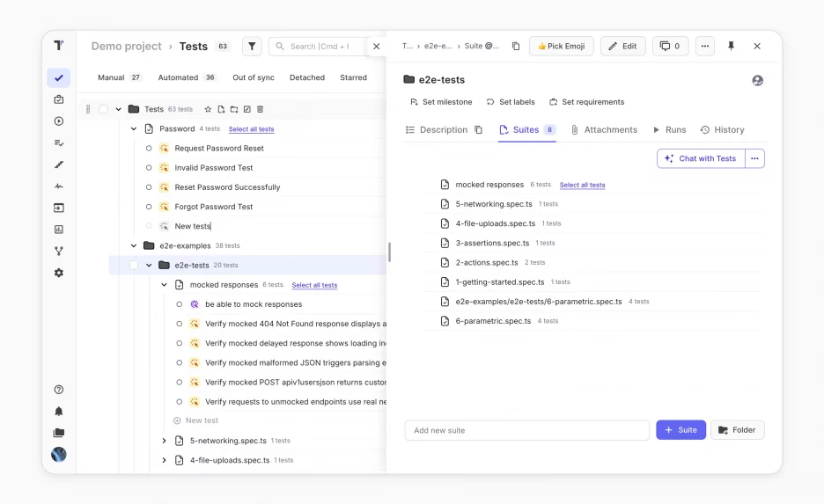Open the Settings gear sidebar icon
The image size is (824, 504).
[x=59, y=273]
